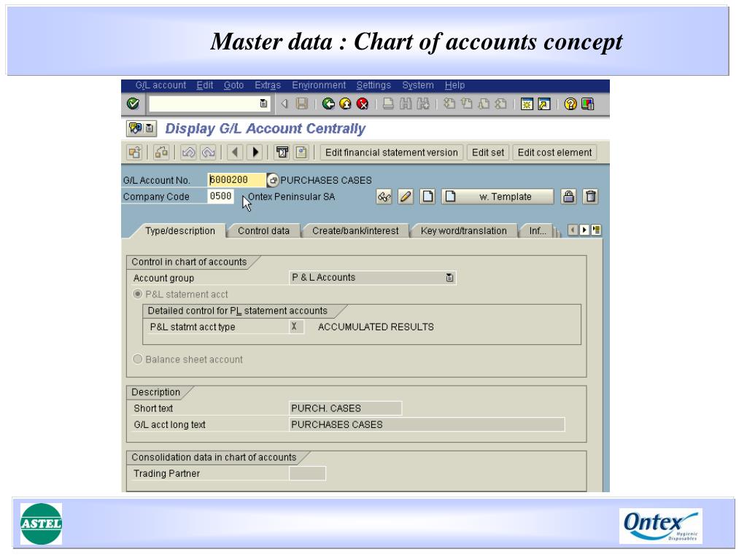Open the Edit menu
This screenshot has height=560, width=747.
coord(205,85)
